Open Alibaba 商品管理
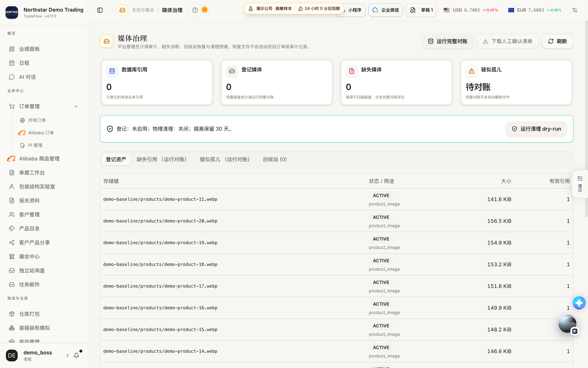This screenshot has width=588, height=368. tap(44, 159)
